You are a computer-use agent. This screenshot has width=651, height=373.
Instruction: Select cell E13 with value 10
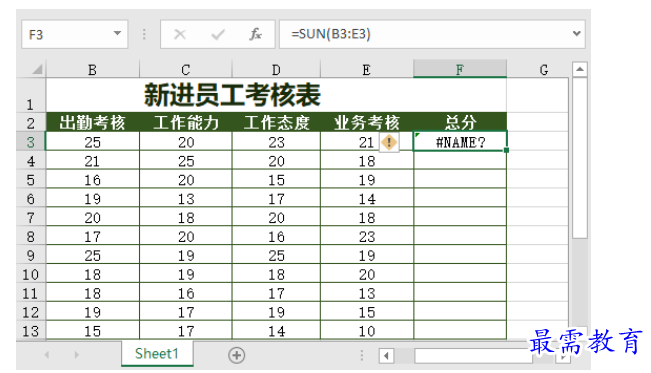coord(367,331)
